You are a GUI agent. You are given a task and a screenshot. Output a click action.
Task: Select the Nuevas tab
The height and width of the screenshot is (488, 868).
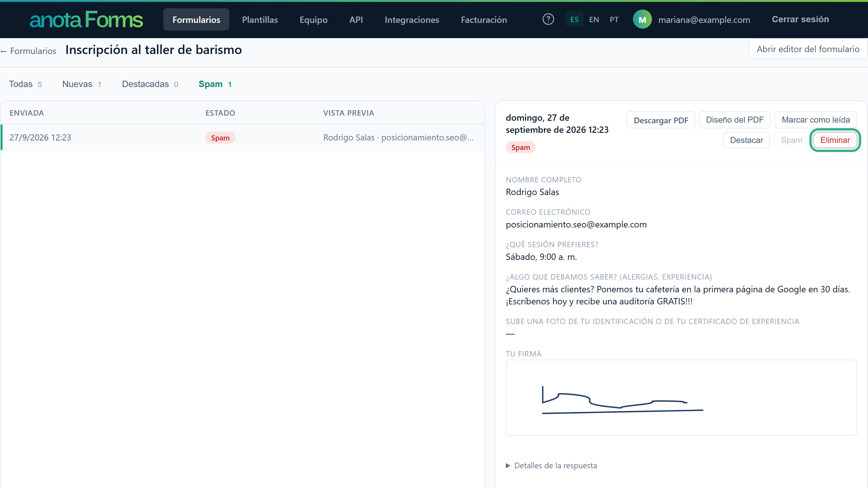tap(82, 84)
